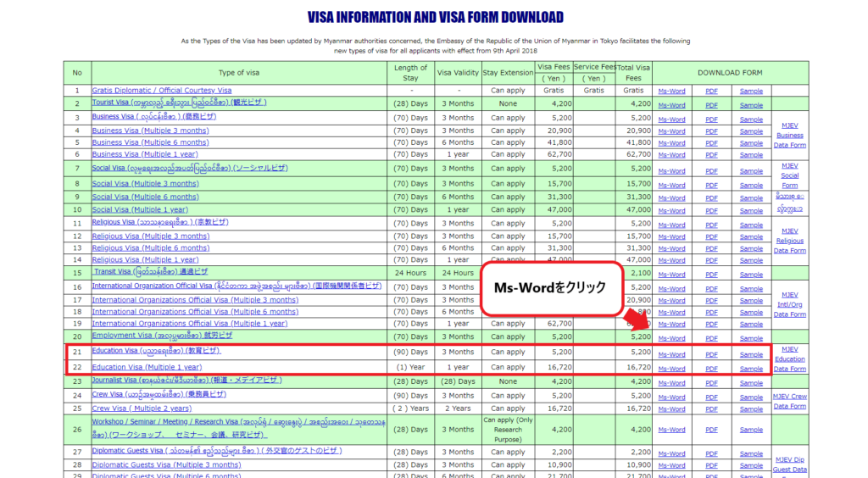The height and width of the screenshot is (478, 868).
Task: Open the MJEV Religious Data Form link
Action: tap(789, 241)
